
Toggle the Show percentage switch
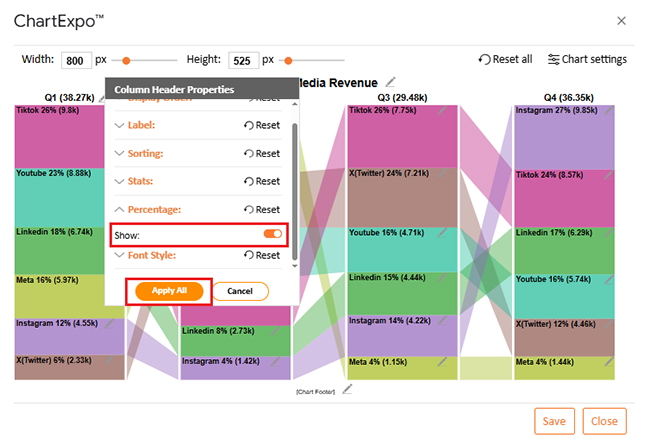click(272, 234)
